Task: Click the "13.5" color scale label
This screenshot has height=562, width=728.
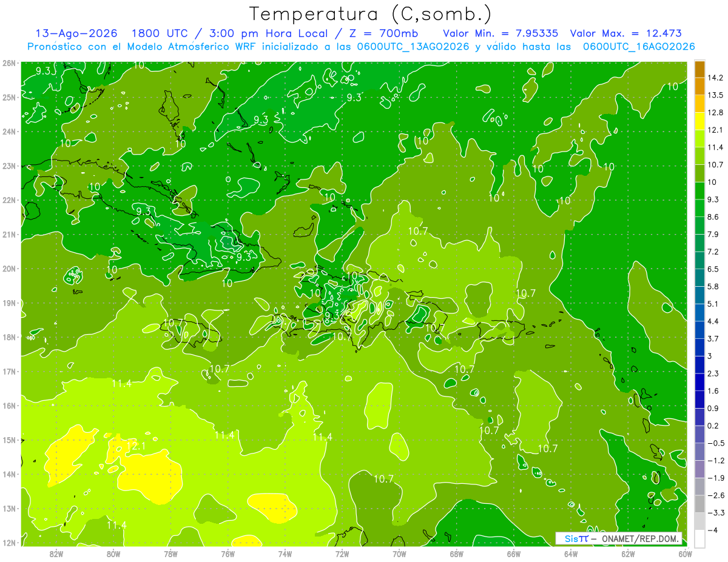Action: [x=715, y=95]
